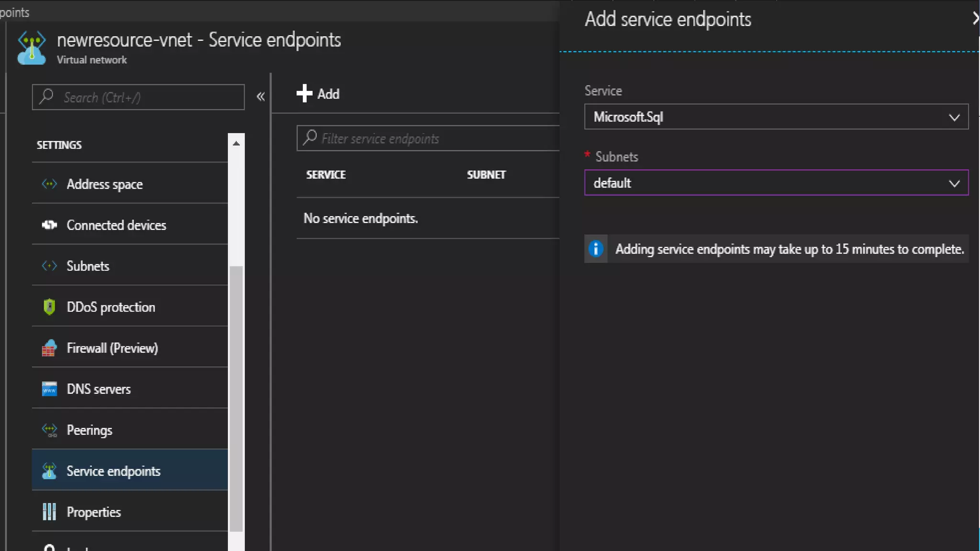This screenshot has height=551, width=980.
Task: Click the magnifier icon in Search box
Action: click(47, 96)
